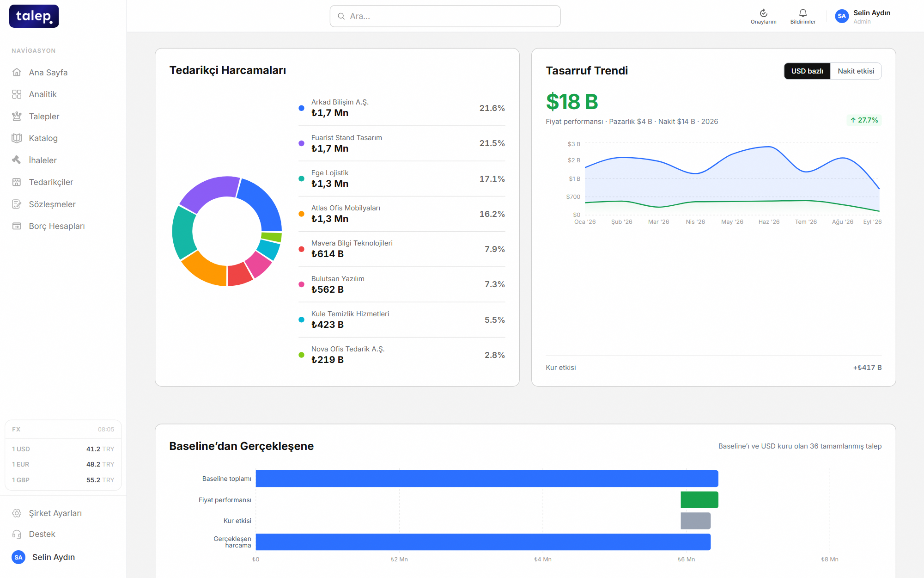This screenshot has height=578, width=924.
Task: Open Bildirimler bell icon
Action: [x=803, y=13]
